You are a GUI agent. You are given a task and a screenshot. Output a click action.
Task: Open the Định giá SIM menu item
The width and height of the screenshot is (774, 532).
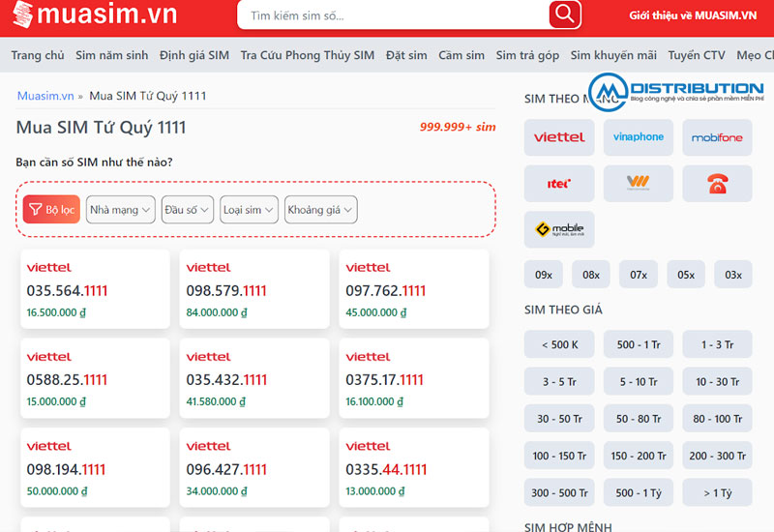[194, 55]
